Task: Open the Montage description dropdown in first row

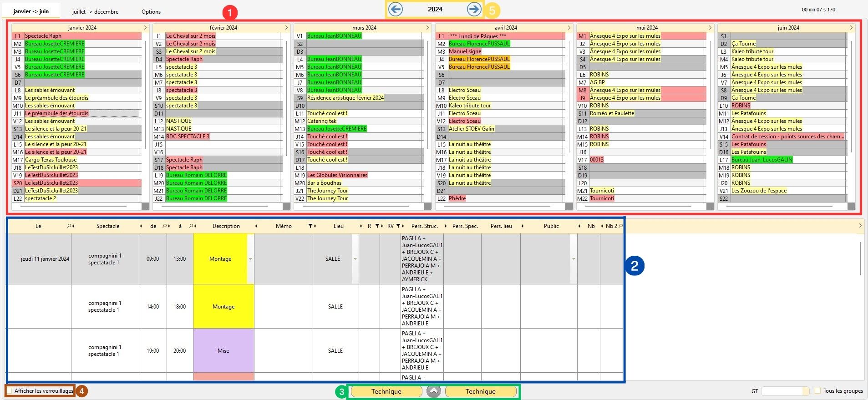Action: click(x=250, y=259)
